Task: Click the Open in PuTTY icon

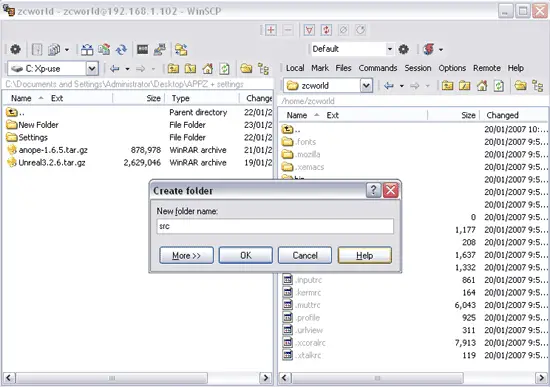Action: pos(160,49)
